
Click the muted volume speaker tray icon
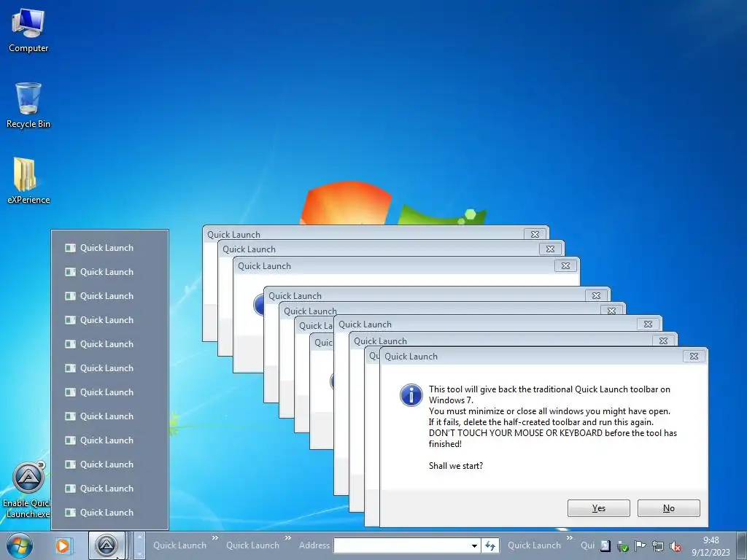point(675,546)
